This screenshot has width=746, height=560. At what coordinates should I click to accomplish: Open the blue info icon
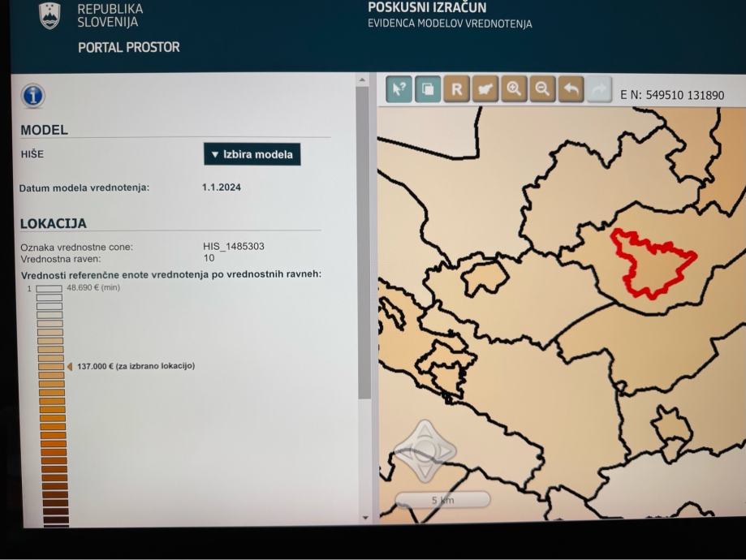[x=33, y=96]
